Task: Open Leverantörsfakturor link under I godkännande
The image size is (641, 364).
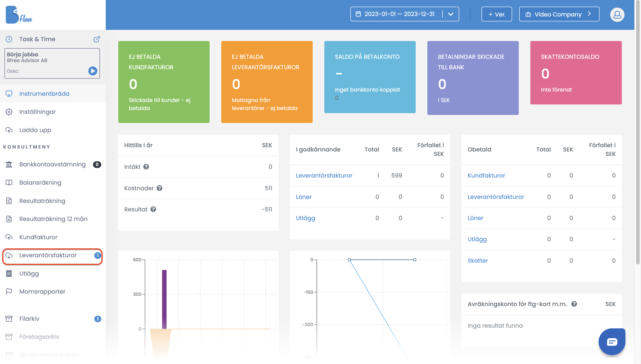Action: [324, 175]
